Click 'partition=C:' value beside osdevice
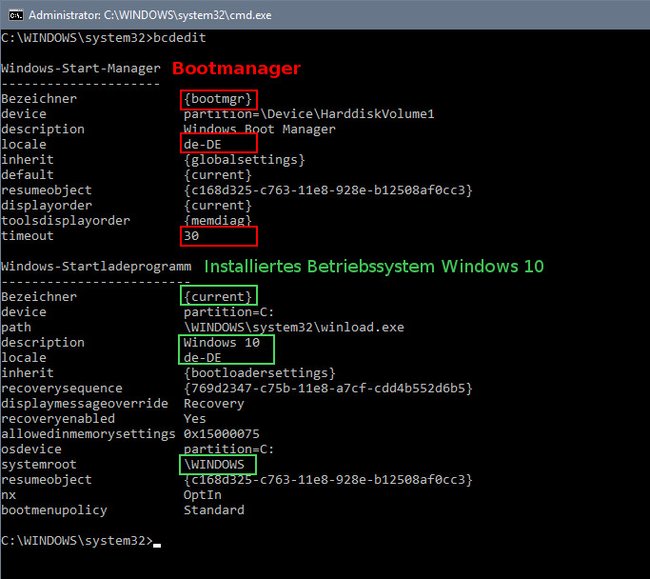 229,449
